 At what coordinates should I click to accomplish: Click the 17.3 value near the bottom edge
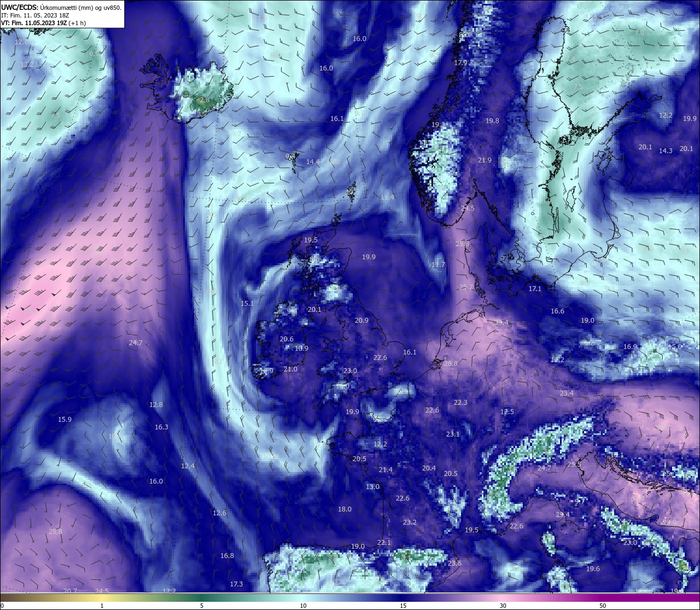pyautogui.click(x=236, y=584)
